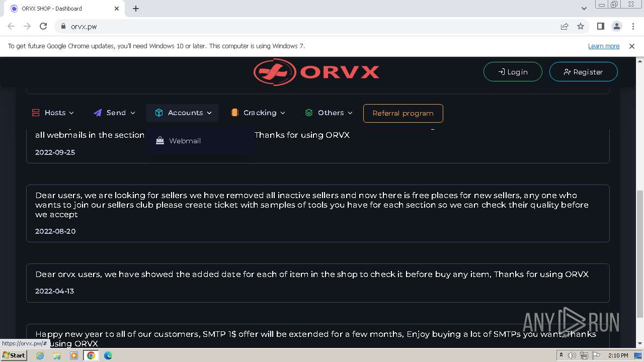Bookmark this page with the star icon

point(581,27)
